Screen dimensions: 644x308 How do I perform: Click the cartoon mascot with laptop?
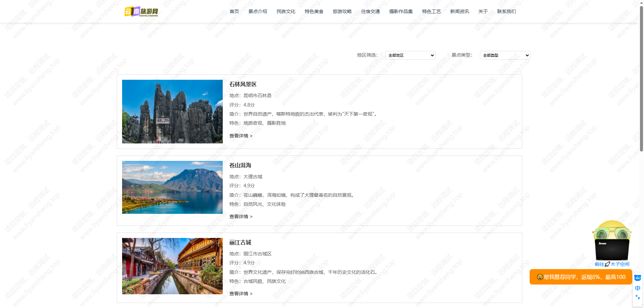click(x=612, y=240)
